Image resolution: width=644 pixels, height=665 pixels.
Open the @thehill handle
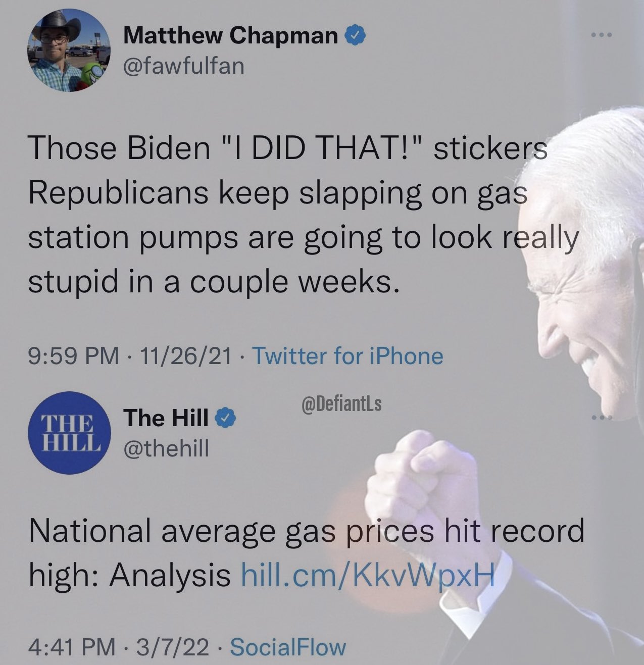click(166, 447)
